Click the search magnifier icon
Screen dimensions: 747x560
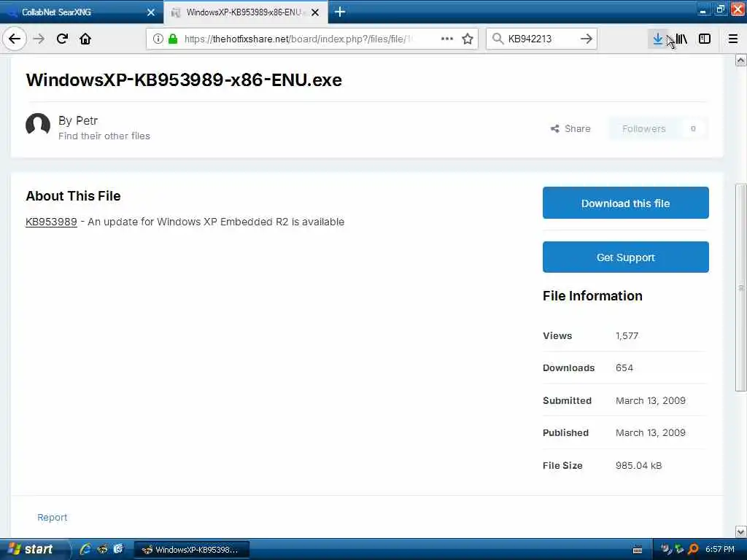point(498,39)
